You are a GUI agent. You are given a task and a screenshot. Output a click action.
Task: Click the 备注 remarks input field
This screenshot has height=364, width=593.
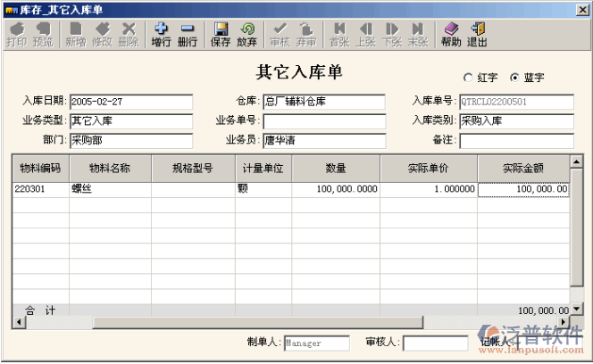[x=515, y=141]
